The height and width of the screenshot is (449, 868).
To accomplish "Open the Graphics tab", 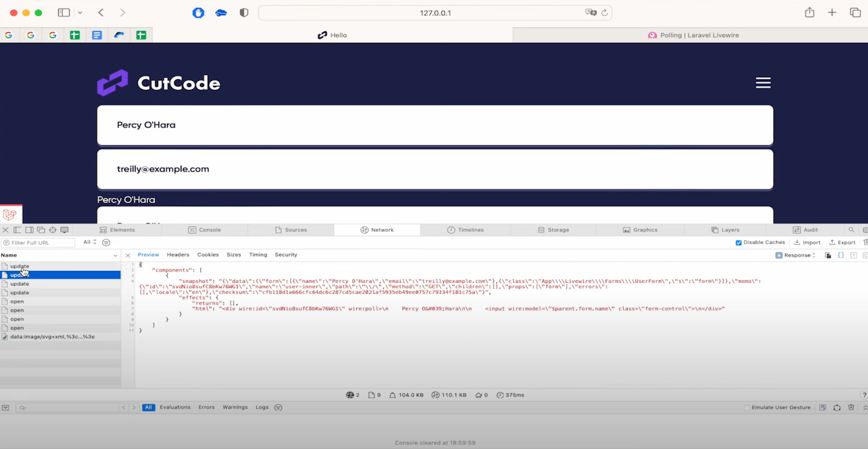I will [x=640, y=230].
